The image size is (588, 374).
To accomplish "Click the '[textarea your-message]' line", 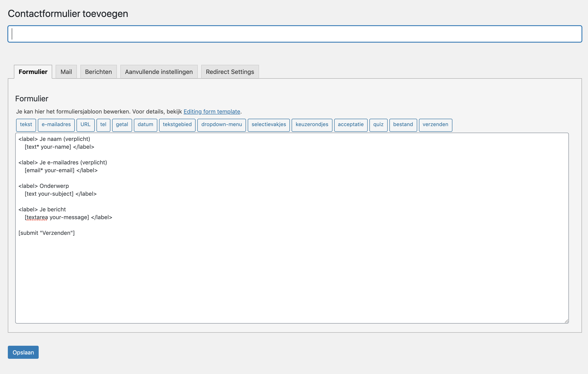I will point(68,217).
